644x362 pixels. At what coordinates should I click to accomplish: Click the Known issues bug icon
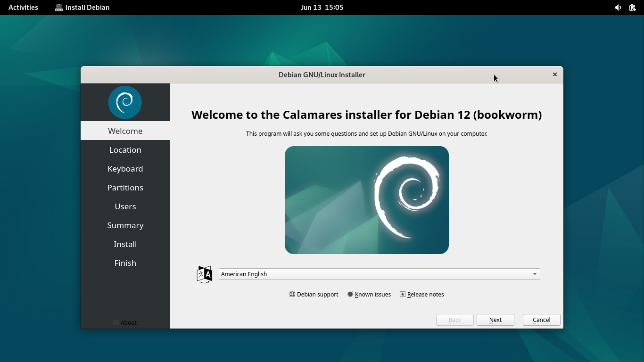(x=350, y=294)
